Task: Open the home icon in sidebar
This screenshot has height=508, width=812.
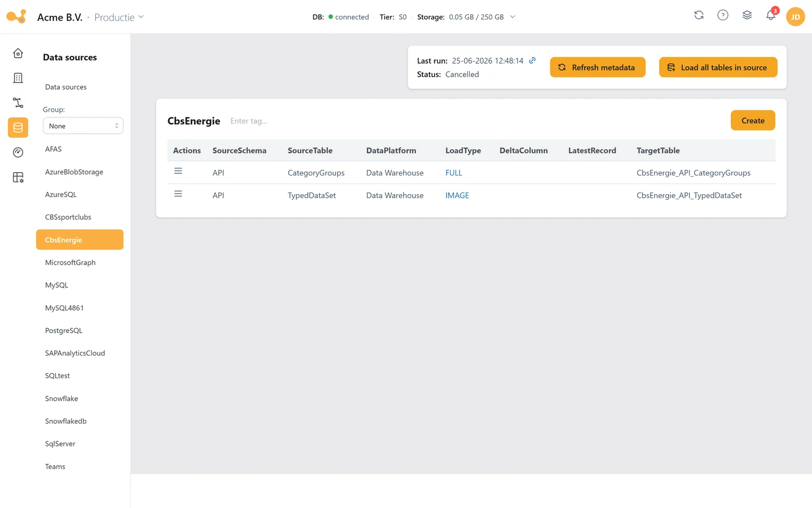Action: (18, 53)
